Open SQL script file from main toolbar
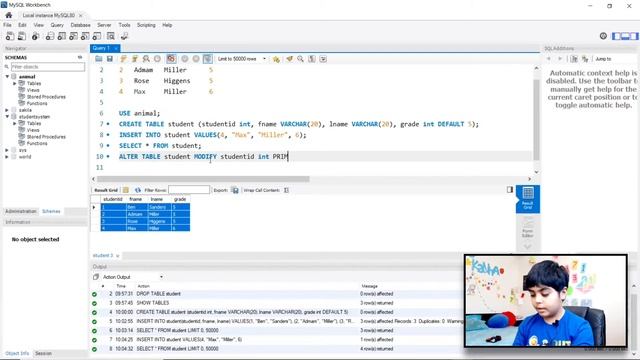Screen dimensions: 640x360 (22, 36)
